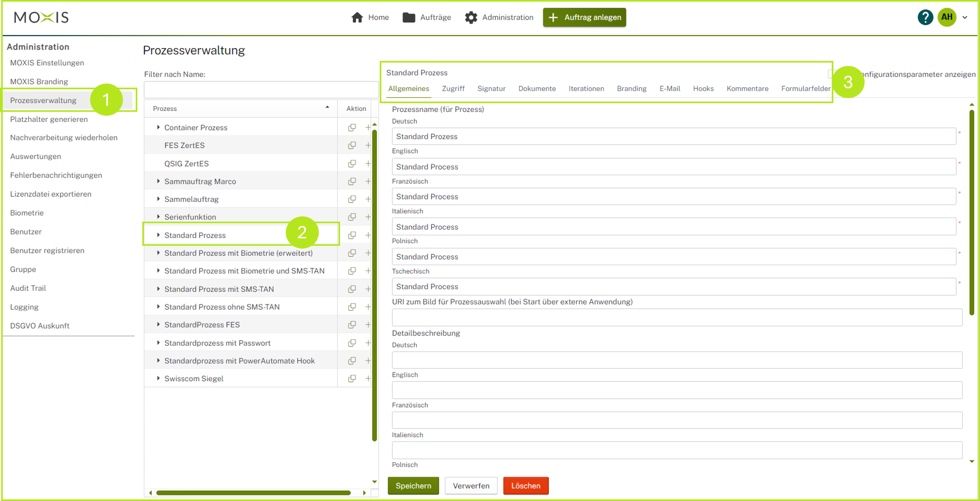Expand the Container Prozess tree item
The width and height of the screenshot is (980, 501).
coord(158,127)
